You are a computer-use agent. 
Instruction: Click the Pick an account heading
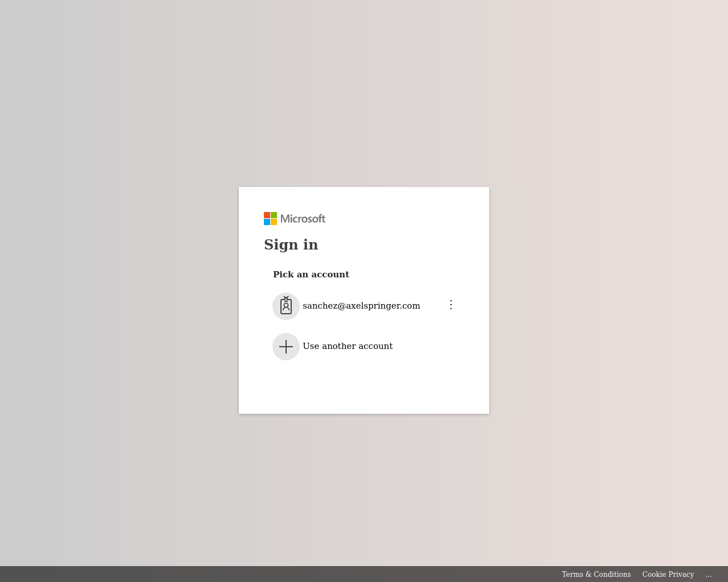[x=311, y=275]
